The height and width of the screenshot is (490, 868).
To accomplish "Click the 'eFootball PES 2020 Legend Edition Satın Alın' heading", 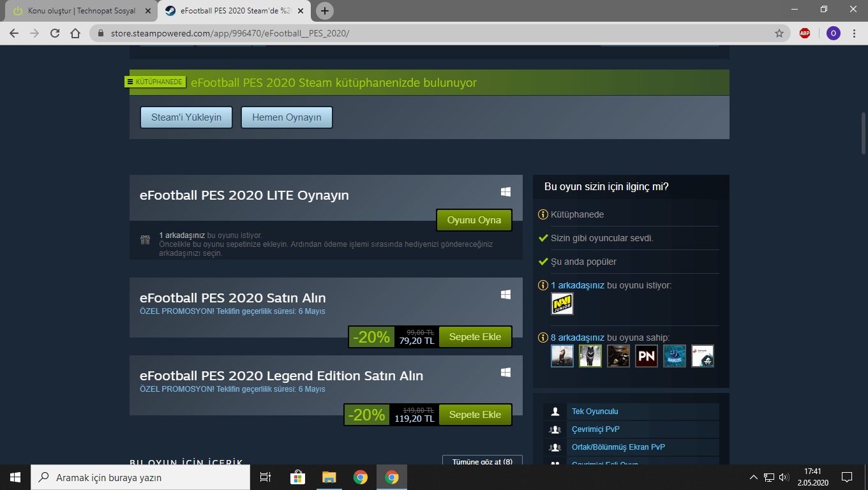I will tap(281, 376).
